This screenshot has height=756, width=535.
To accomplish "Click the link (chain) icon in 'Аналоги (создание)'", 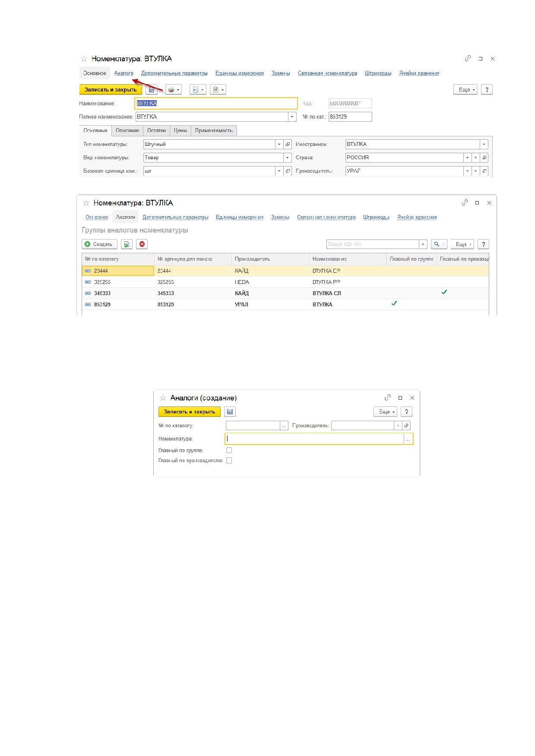I will point(388,397).
